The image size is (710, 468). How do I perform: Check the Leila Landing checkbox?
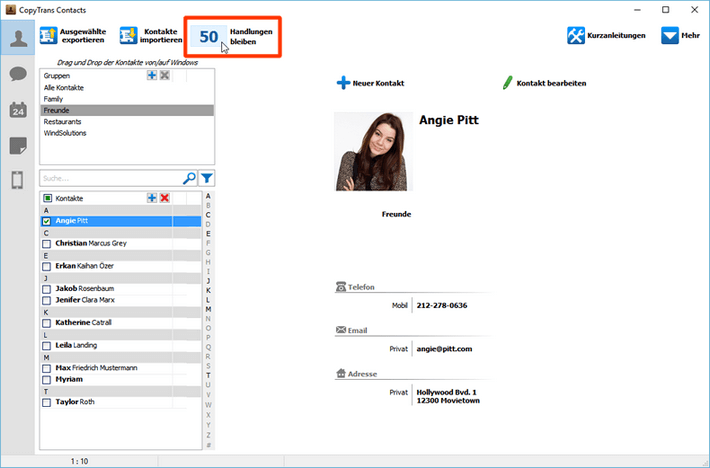47,346
